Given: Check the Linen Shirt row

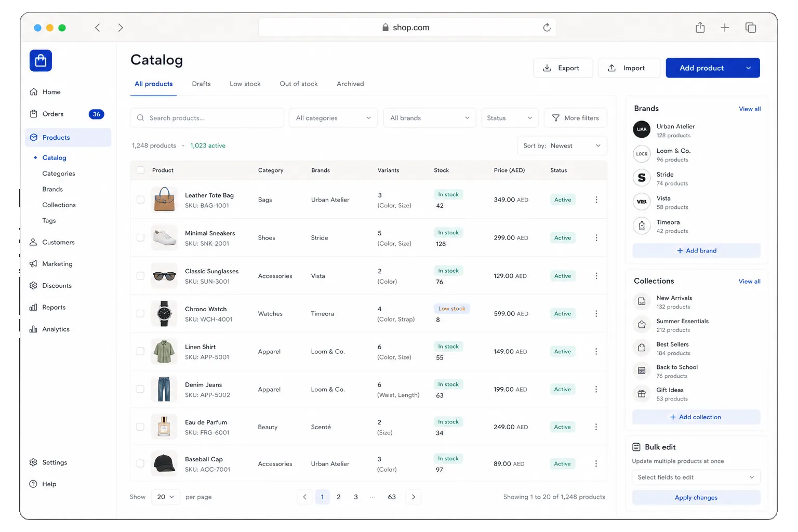Looking at the screenshot, I should click(140, 352).
